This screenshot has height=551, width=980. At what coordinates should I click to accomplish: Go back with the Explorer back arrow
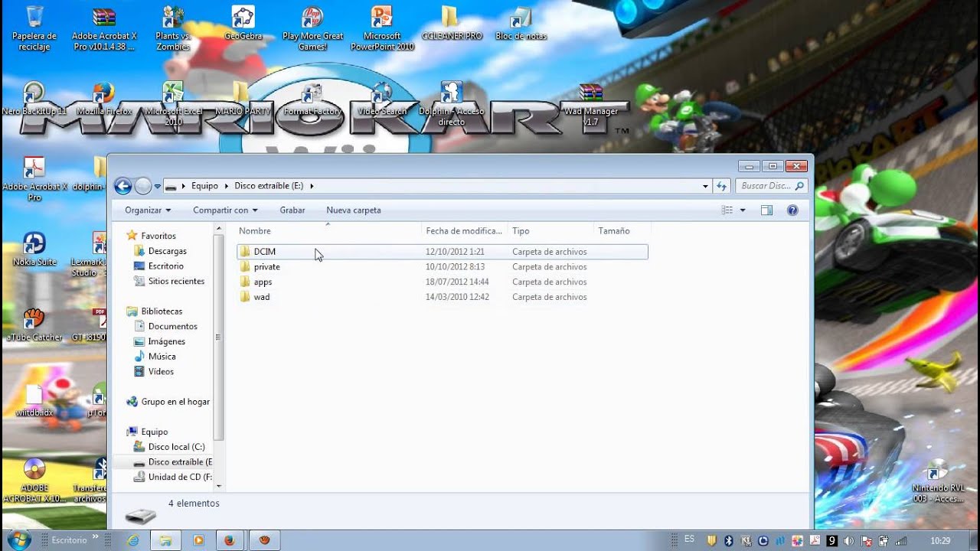[x=122, y=186]
